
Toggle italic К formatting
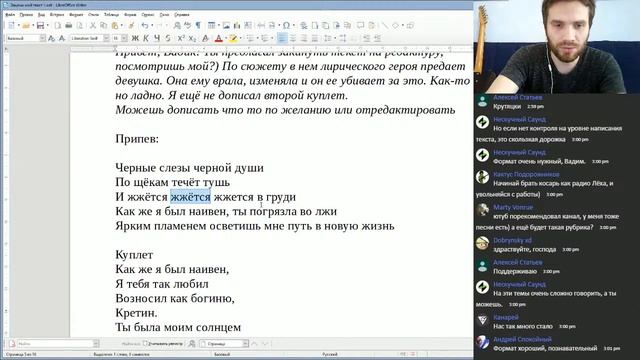click(146, 38)
